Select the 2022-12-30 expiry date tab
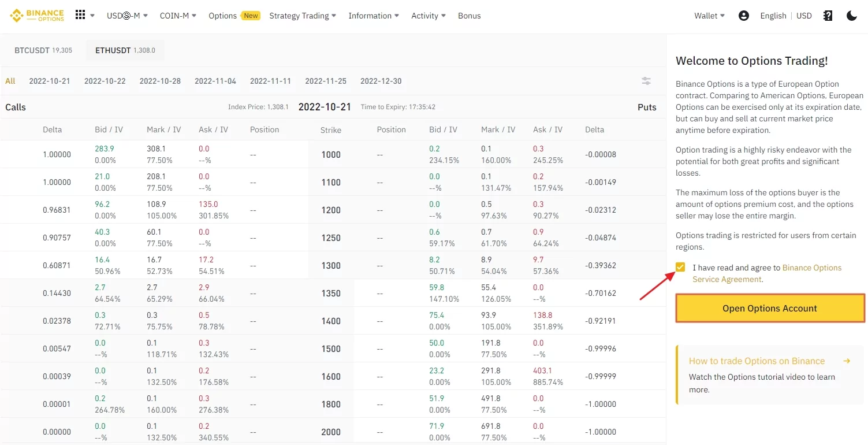Viewport: 868px width, 445px height. (x=381, y=81)
